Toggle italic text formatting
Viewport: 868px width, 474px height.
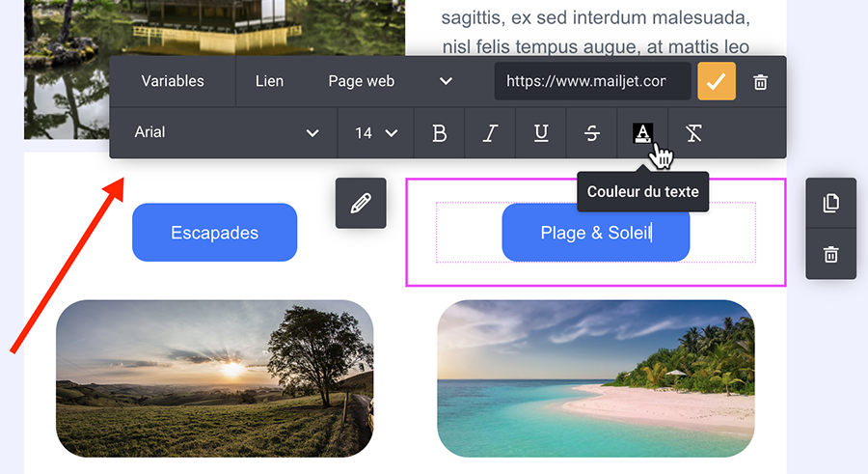pos(490,133)
